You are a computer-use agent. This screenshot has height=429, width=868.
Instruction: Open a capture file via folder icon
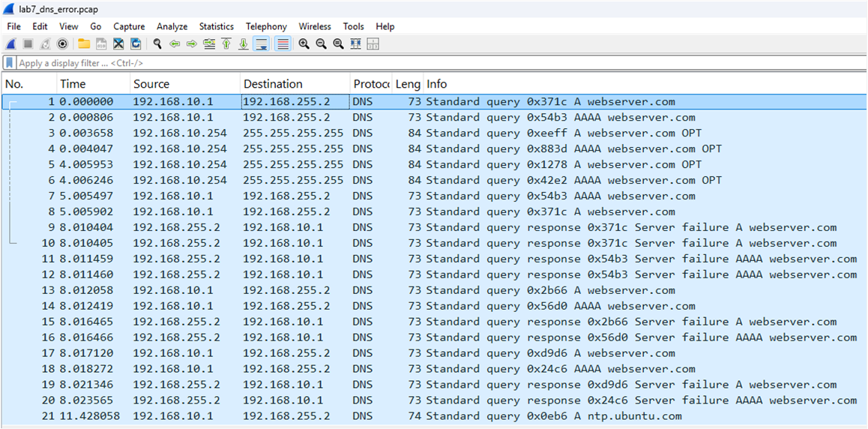tap(84, 44)
